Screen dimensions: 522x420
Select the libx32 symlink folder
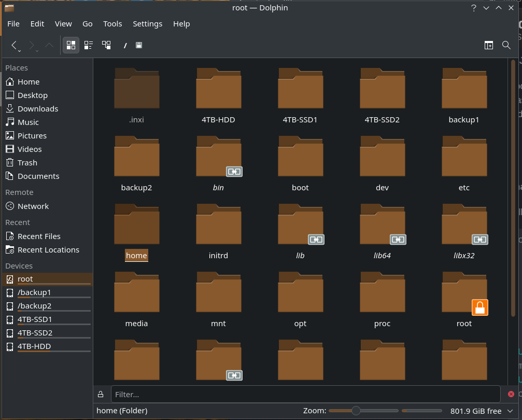pyautogui.click(x=464, y=224)
